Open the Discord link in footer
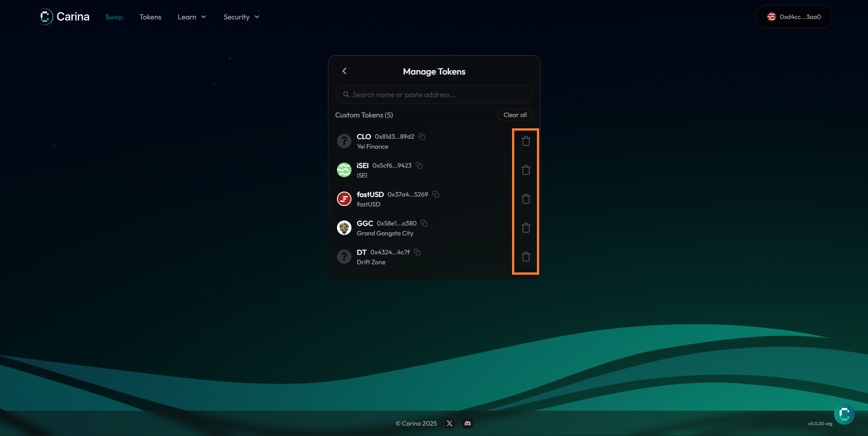The height and width of the screenshot is (436, 868). point(468,423)
